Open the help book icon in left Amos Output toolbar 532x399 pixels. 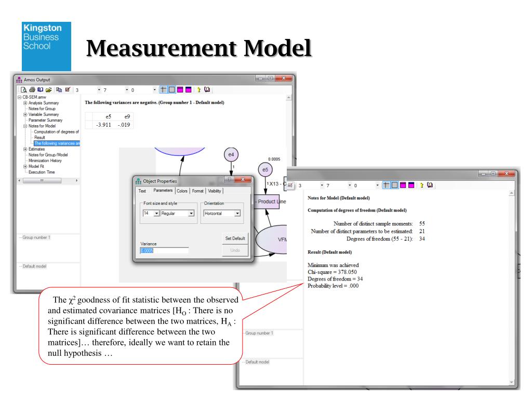(x=207, y=89)
